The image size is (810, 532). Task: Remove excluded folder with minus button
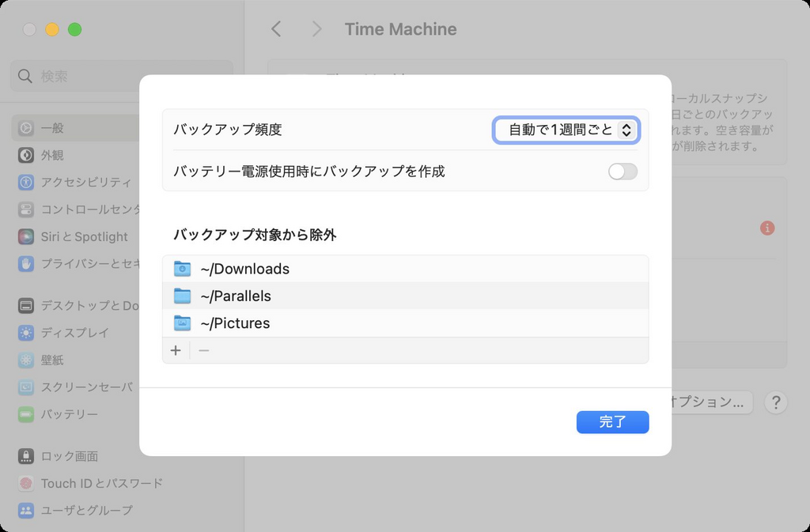coord(204,350)
